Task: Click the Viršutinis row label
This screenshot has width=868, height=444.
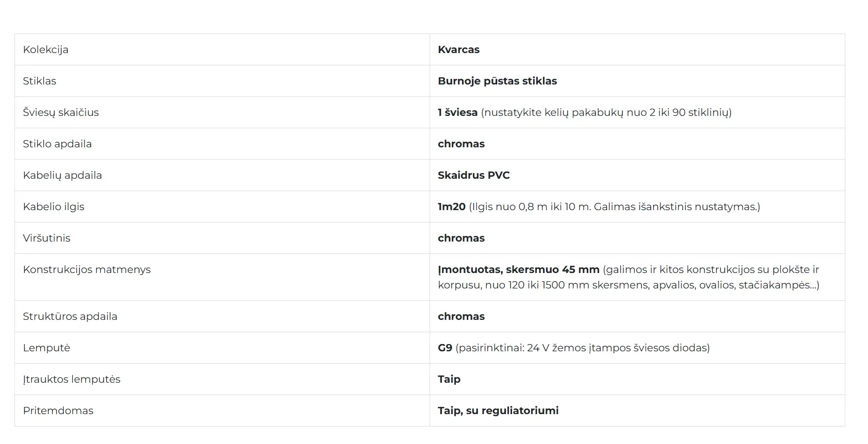Action: coord(46,238)
